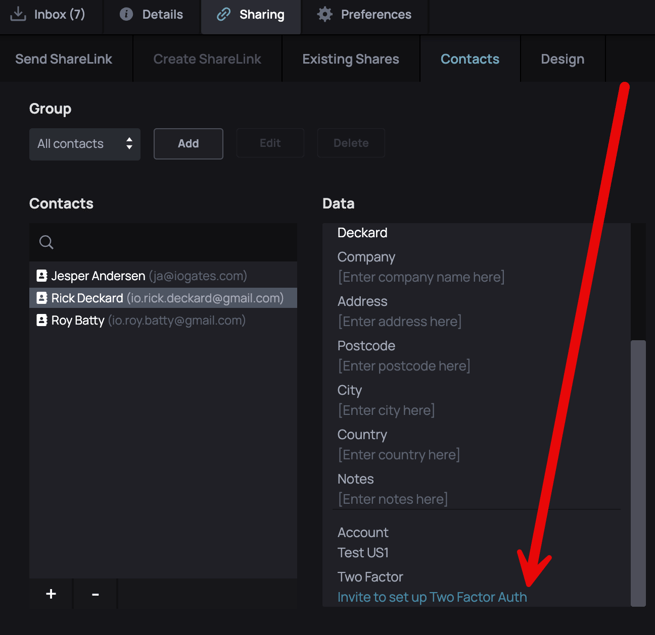Go to the Design tab

(x=562, y=59)
